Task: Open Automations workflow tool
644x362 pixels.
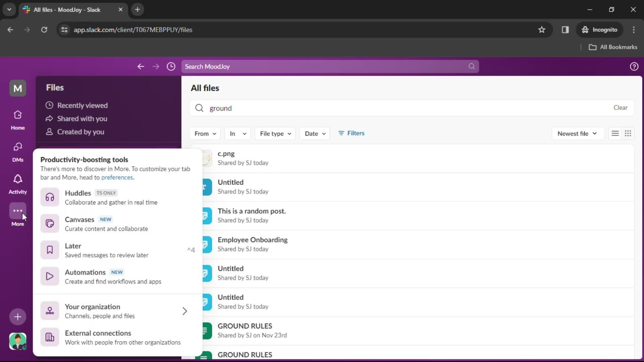Action: (x=85, y=276)
